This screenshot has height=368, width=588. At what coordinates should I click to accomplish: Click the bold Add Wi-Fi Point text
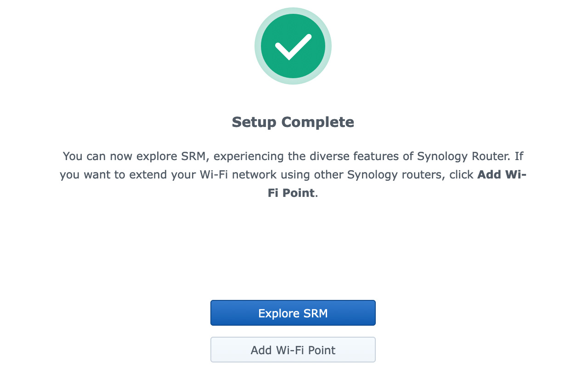502,175
